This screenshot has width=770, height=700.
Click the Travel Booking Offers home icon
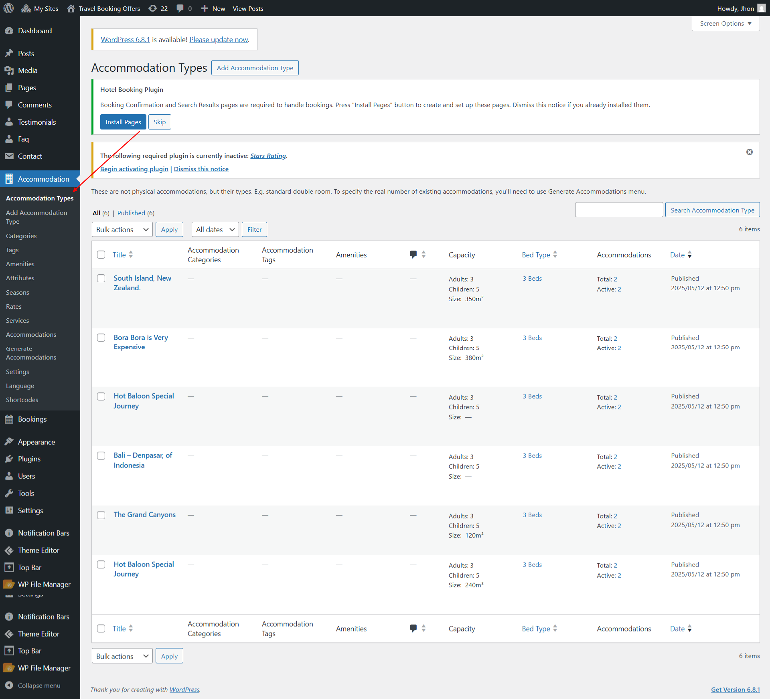(71, 8)
